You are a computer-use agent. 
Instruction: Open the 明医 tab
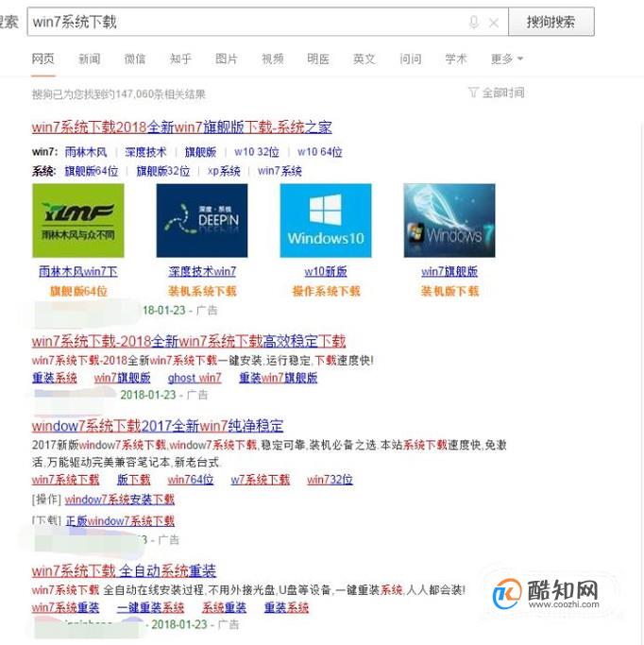[x=318, y=59]
